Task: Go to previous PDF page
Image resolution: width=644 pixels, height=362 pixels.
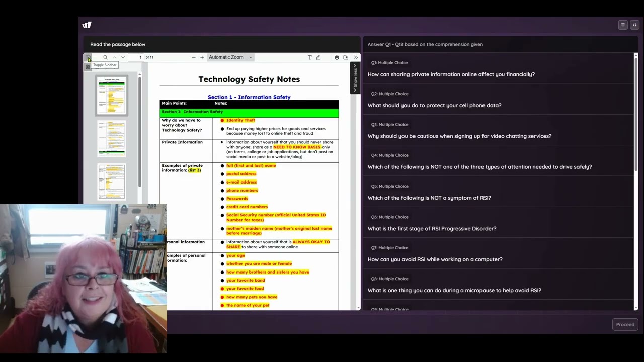Action: 115,57
